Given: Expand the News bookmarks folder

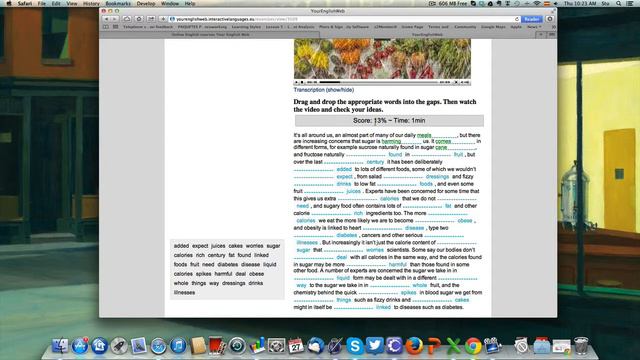Looking at the screenshot, I should (x=534, y=27).
